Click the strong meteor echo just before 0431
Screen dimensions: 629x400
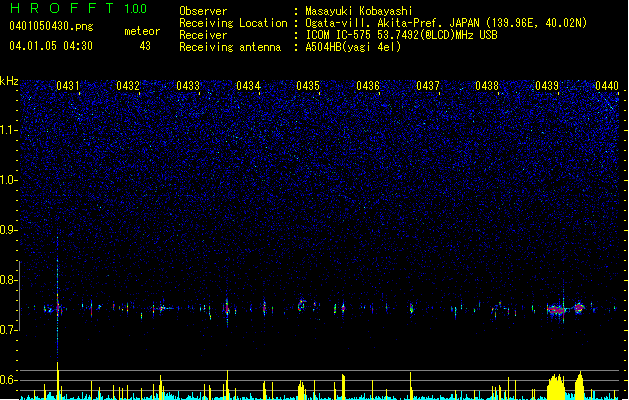coord(58,308)
